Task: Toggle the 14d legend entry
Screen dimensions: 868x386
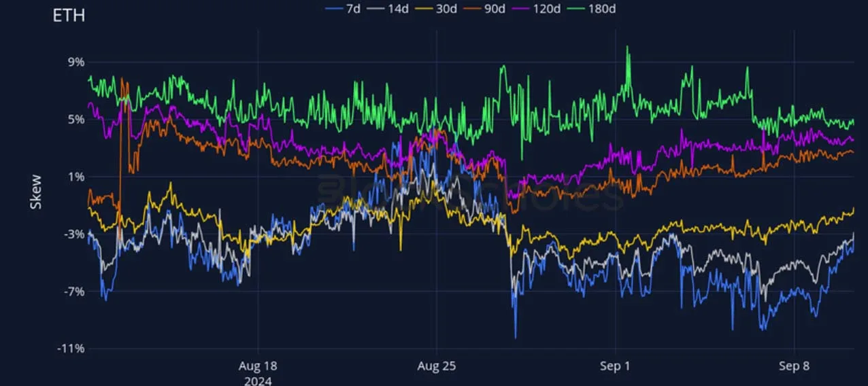Action: (387, 9)
